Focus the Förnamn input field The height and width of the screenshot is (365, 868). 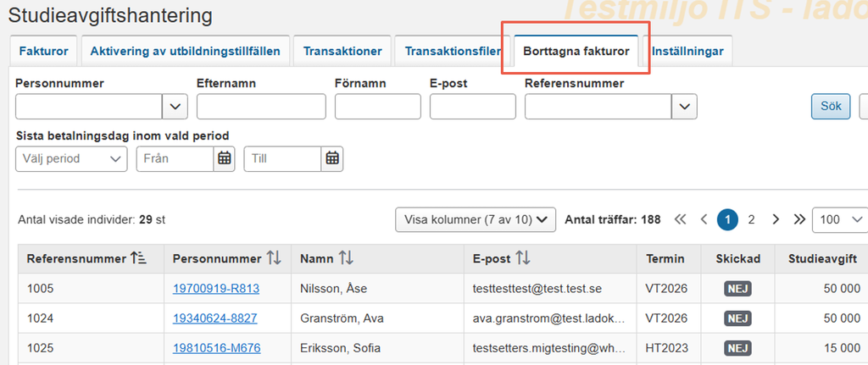tap(378, 106)
